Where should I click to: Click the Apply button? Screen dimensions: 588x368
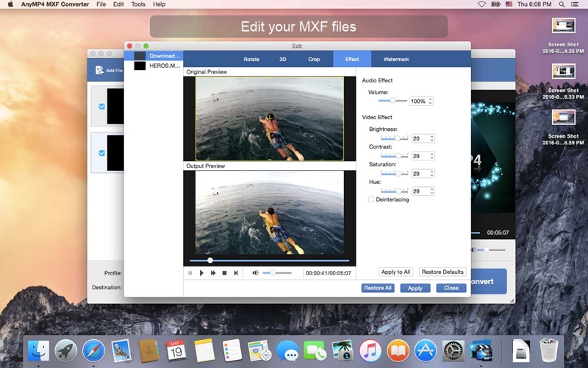(415, 288)
